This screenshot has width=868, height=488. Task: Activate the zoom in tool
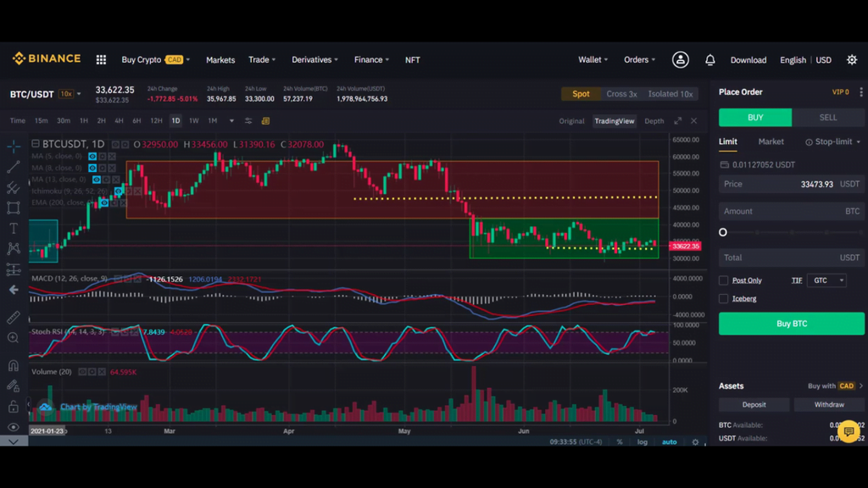click(x=14, y=337)
